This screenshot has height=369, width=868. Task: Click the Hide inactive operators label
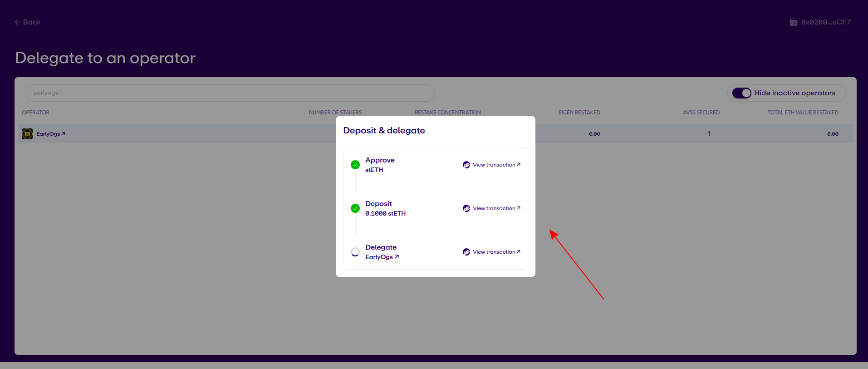pyautogui.click(x=794, y=93)
